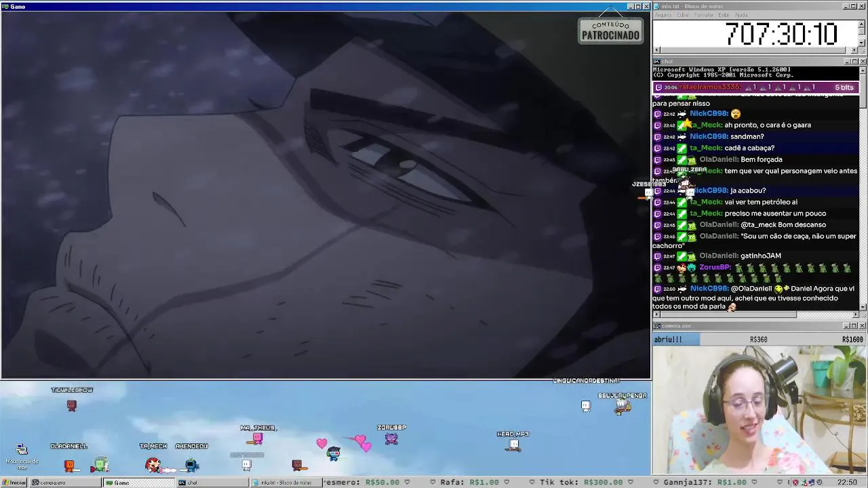Select the Game taskbar button
The height and width of the screenshot is (488, 868).
click(x=138, y=483)
